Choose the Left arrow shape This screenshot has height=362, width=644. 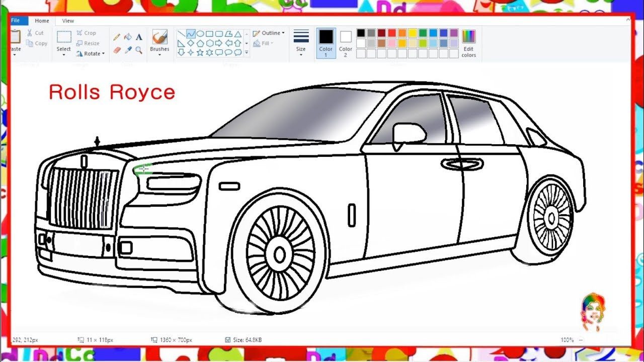pos(228,43)
